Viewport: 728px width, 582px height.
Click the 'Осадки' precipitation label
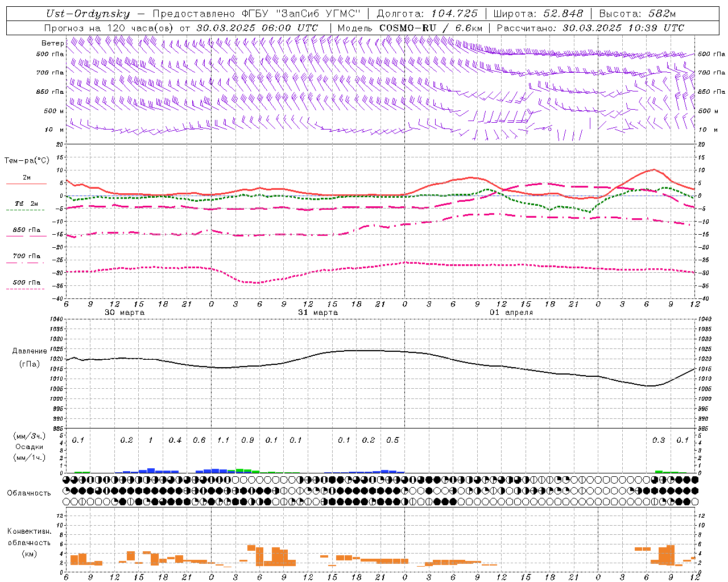click(30, 447)
